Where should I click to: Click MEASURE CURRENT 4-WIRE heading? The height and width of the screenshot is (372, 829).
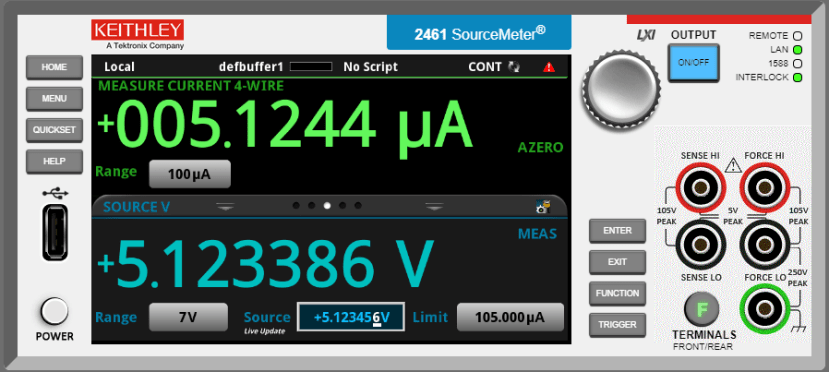pyautogui.click(x=191, y=86)
